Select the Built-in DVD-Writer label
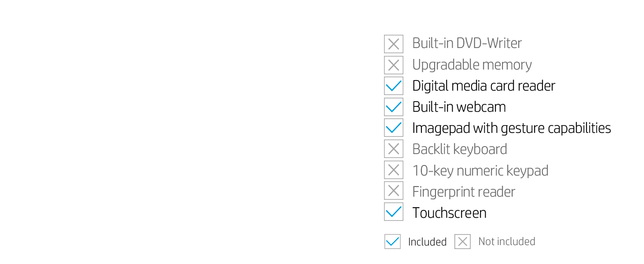Viewport: 644px width, 264px height. [x=467, y=43]
